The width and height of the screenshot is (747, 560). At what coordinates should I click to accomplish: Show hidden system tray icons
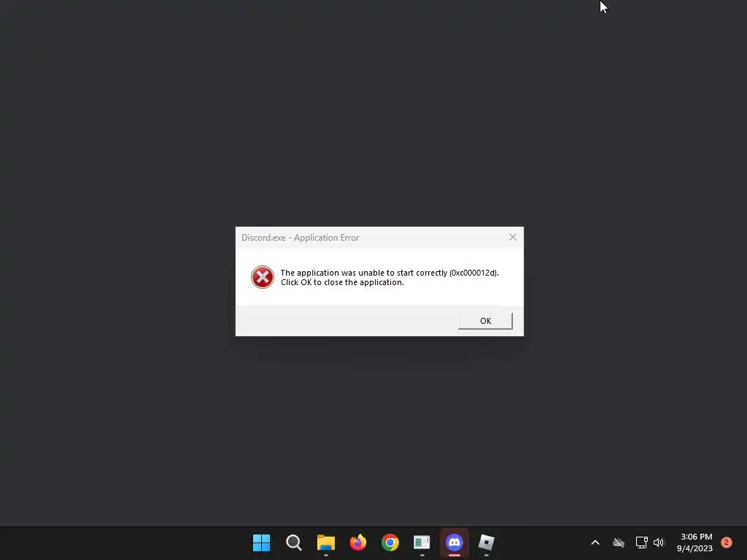(x=595, y=542)
